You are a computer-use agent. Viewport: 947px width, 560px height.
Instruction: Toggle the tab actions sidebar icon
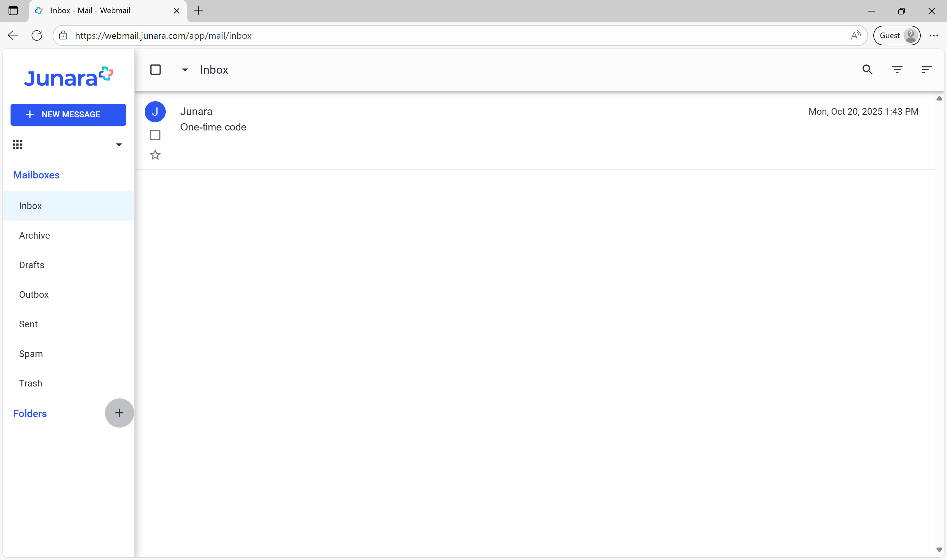[13, 11]
